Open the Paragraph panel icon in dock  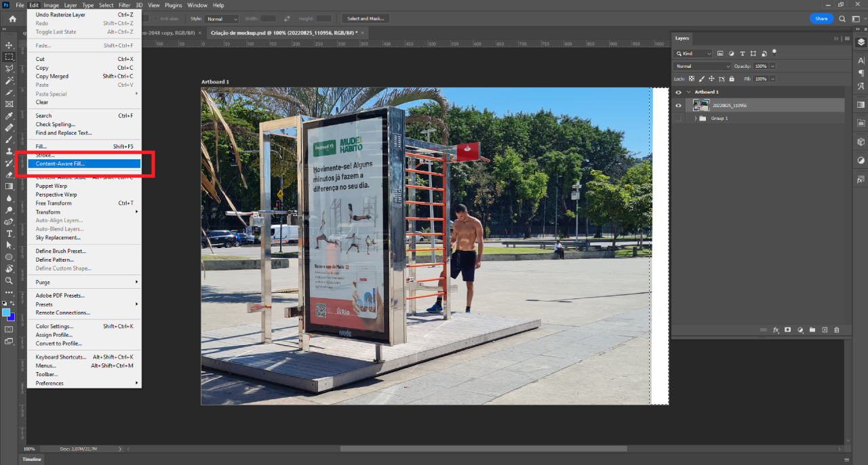click(861, 73)
